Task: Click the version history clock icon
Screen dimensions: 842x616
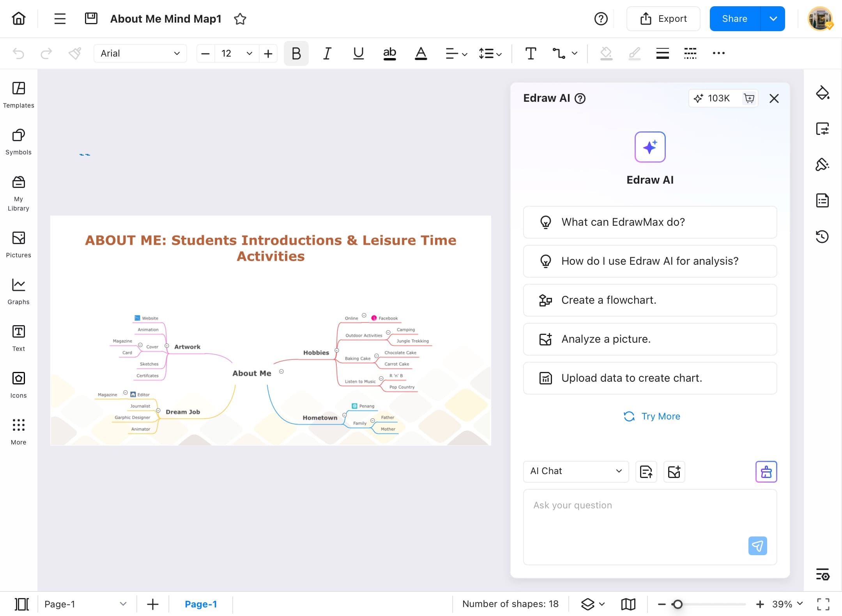Action: tap(823, 236)
